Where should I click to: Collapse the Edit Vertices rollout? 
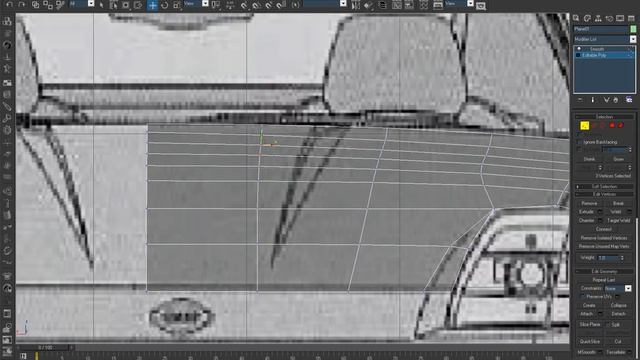pos(604,194)
